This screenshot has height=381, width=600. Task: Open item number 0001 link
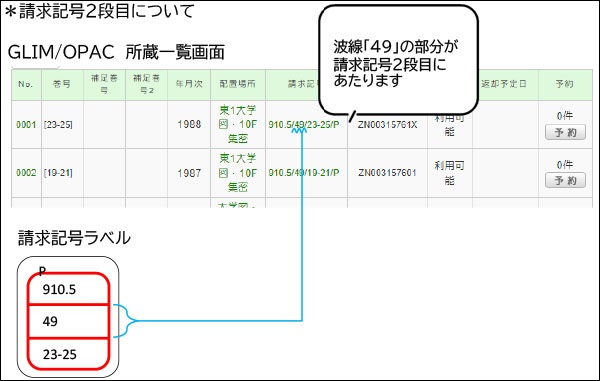click(26, 125)
